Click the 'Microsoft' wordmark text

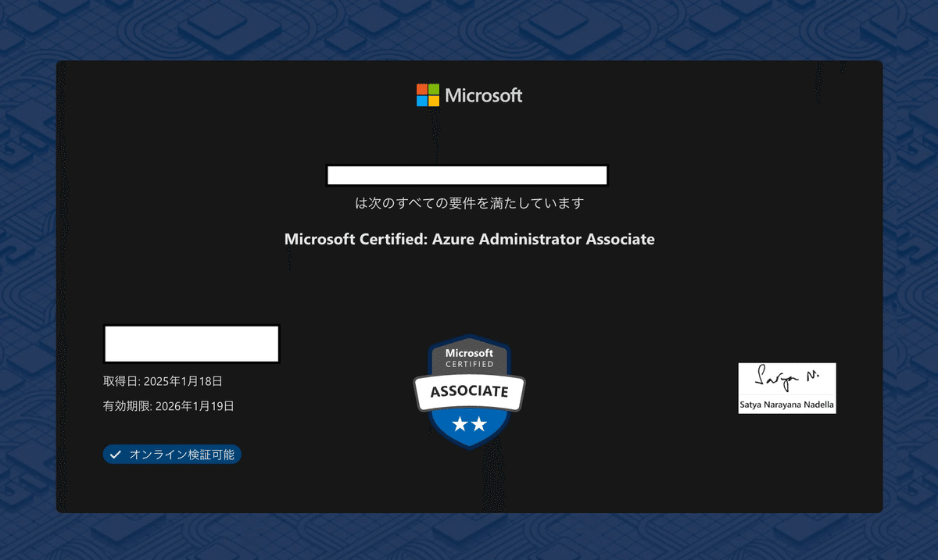coord(484,96)
